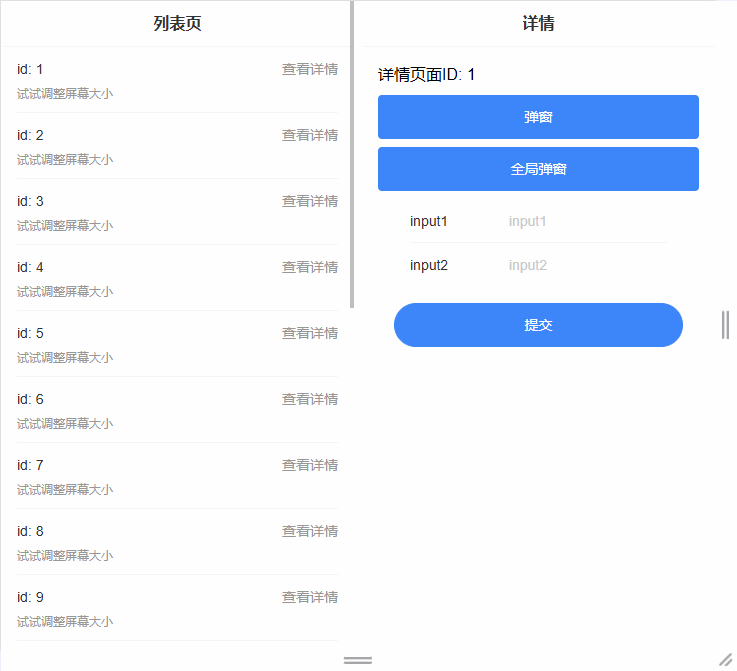
Task: Open details link for id: 8
Action: [x=310, y=531]
